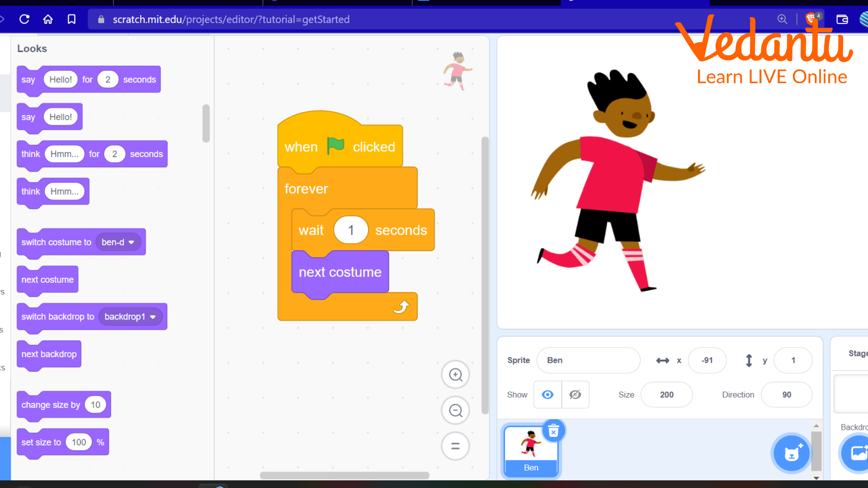Zoom in on the code workspace

[455, 375]
